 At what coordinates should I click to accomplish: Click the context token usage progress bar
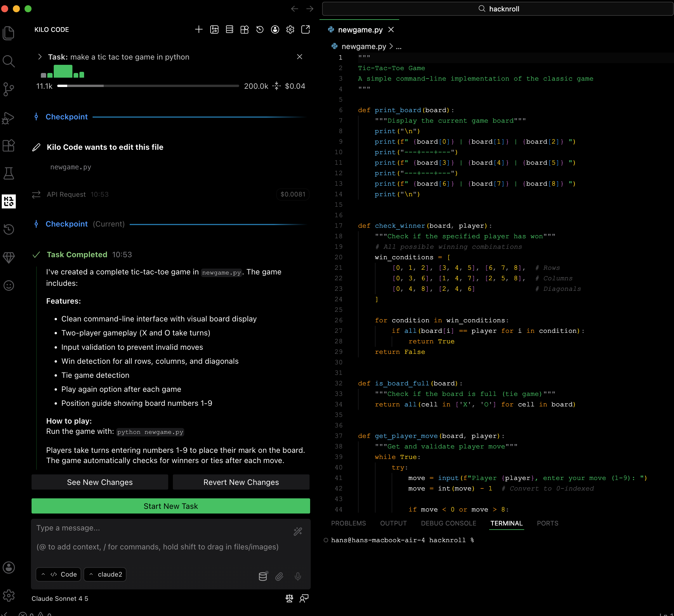pyautogui.click(x=148, y=86)
